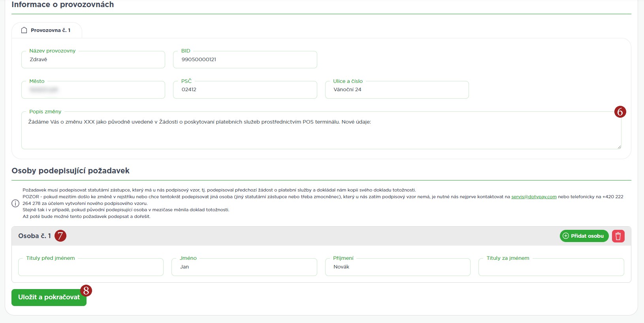The width and height of the screenshot is (644, 323).
Task: Focus the Tituly před jménem field
Action: tap(90, 267)
